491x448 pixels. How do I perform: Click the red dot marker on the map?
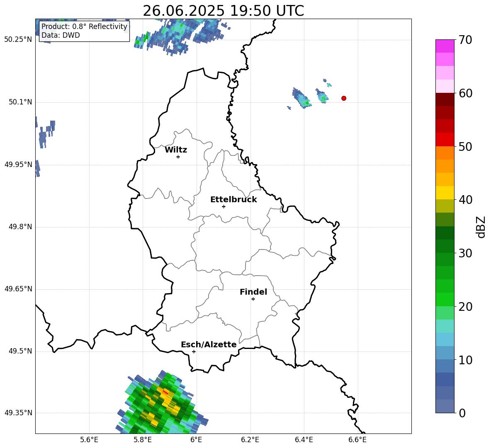(344, 98)
